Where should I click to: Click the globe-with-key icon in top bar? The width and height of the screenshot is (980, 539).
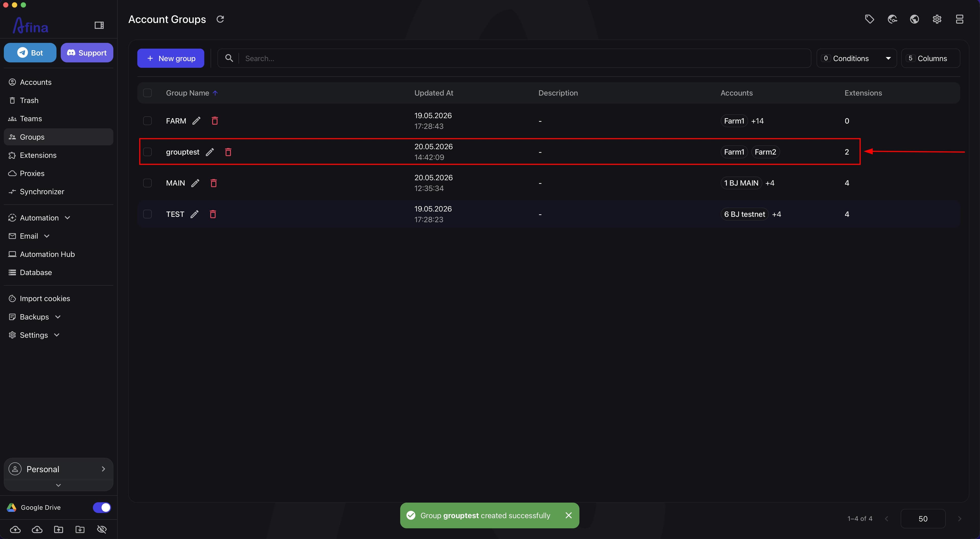pyautogui.click(x=892, y=19)
